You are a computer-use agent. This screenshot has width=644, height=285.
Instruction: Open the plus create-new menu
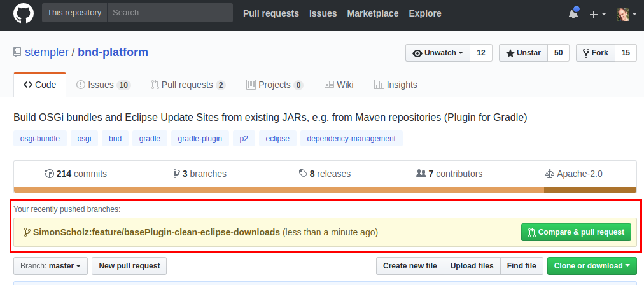[x=598, y=14]
